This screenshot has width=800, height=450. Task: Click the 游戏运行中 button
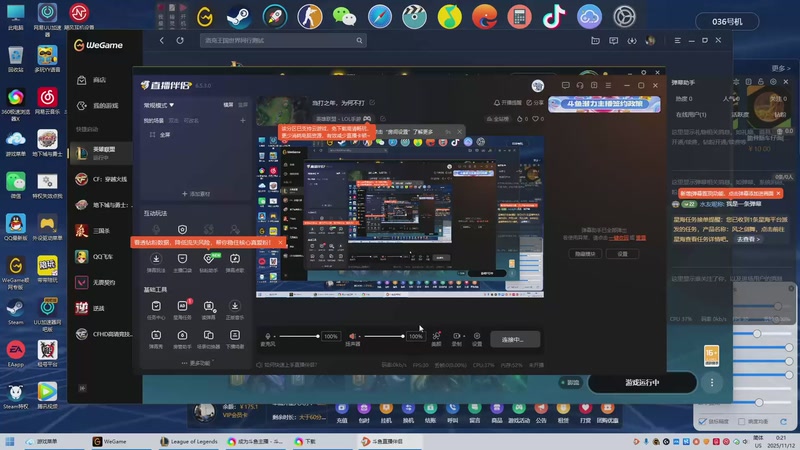[642, 383]
